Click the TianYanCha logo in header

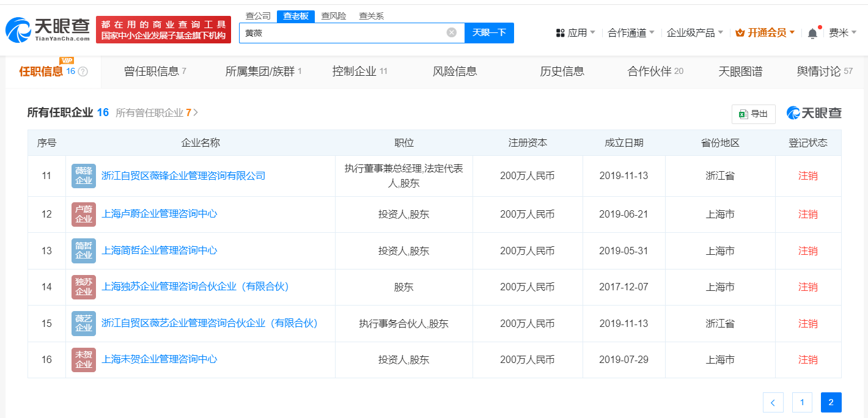(x=48, y=29)
